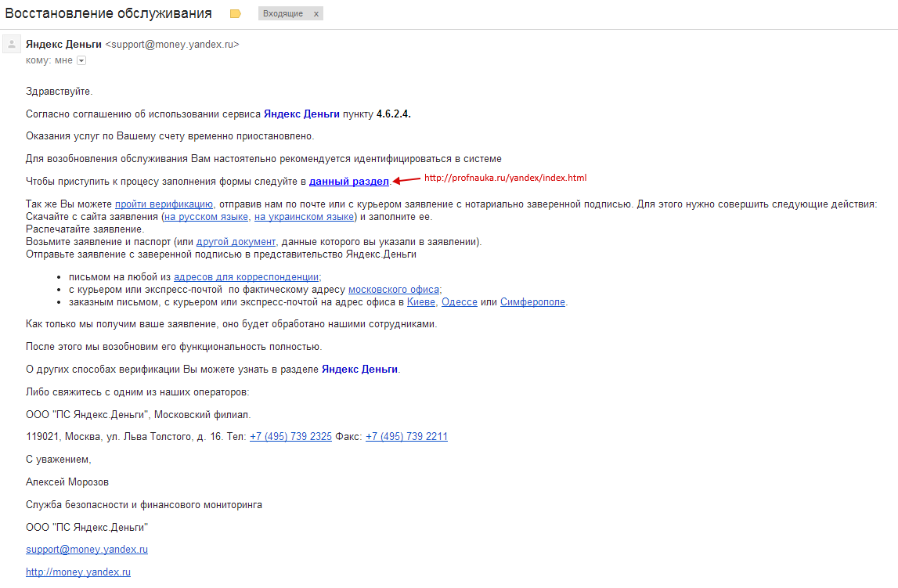Click the на русском языке link
The image size is (898, 588).
click(x=207, y=217)
